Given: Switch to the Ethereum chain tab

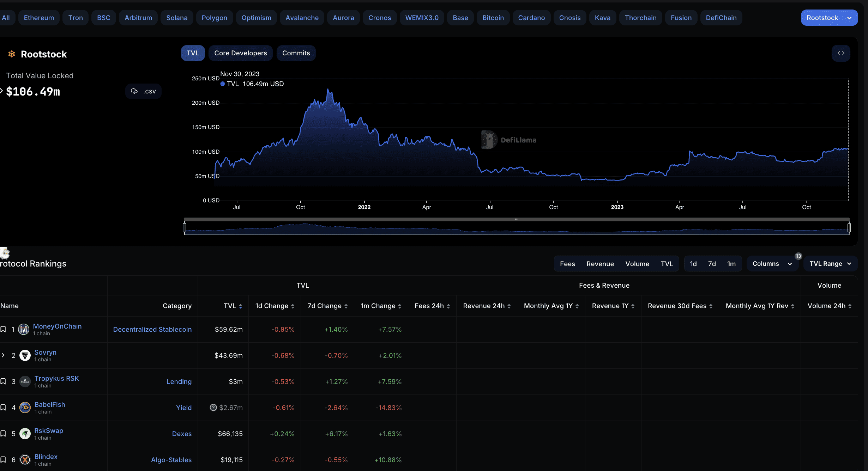Looking at the screenshot, I should 39,18.
